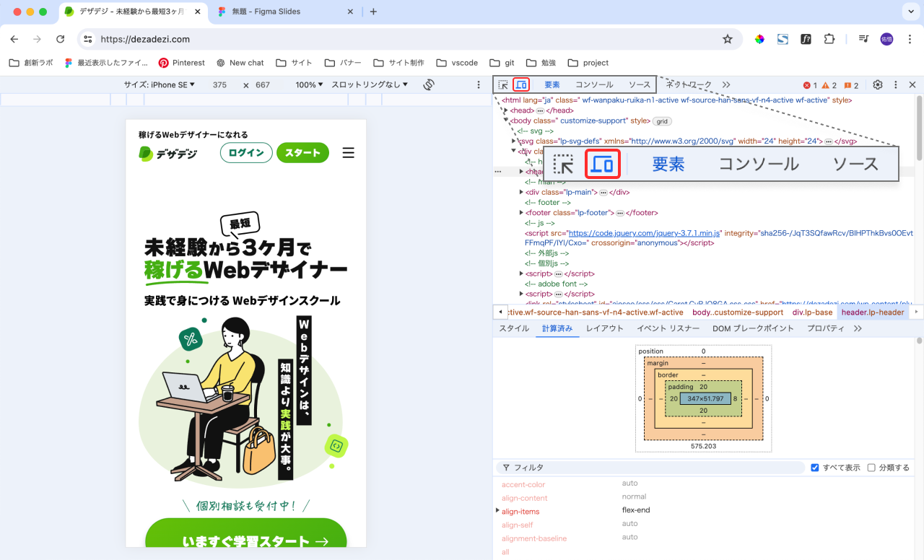The height and width of the screenshot is (560, 924).
Task: Open the media controls button
Action: [x=863, y=39]
